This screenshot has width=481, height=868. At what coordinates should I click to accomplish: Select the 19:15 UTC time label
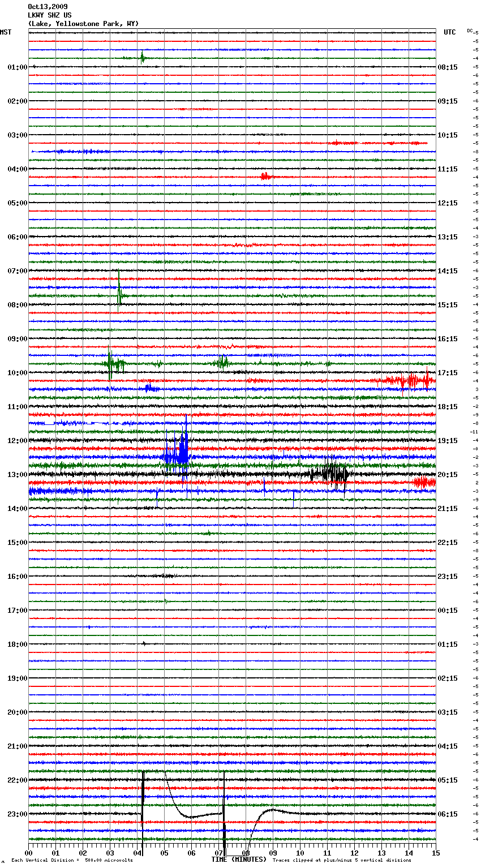(x=448, y=441)
